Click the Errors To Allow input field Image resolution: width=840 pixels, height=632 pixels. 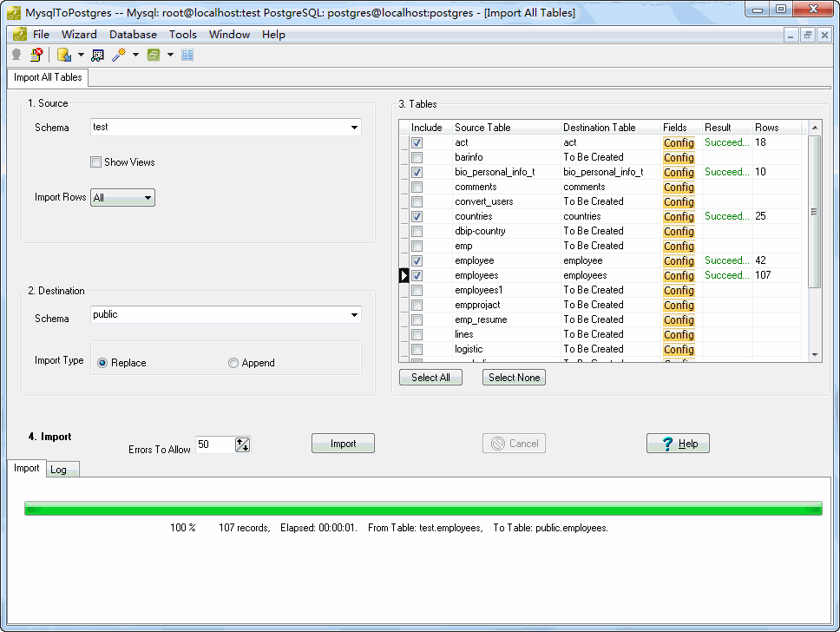[x=215, y=444]
